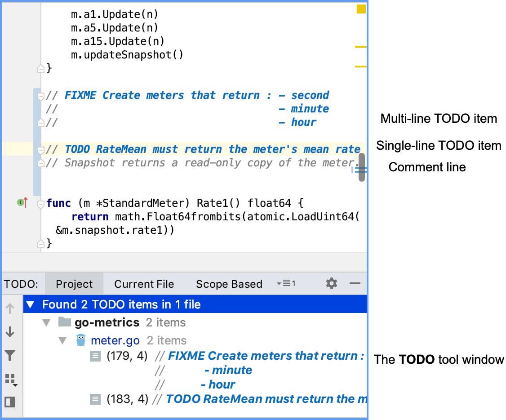This screenshot has width=506, height=420.
Task: Fold the Rate1 function in gutter
Action: [40, 204]
